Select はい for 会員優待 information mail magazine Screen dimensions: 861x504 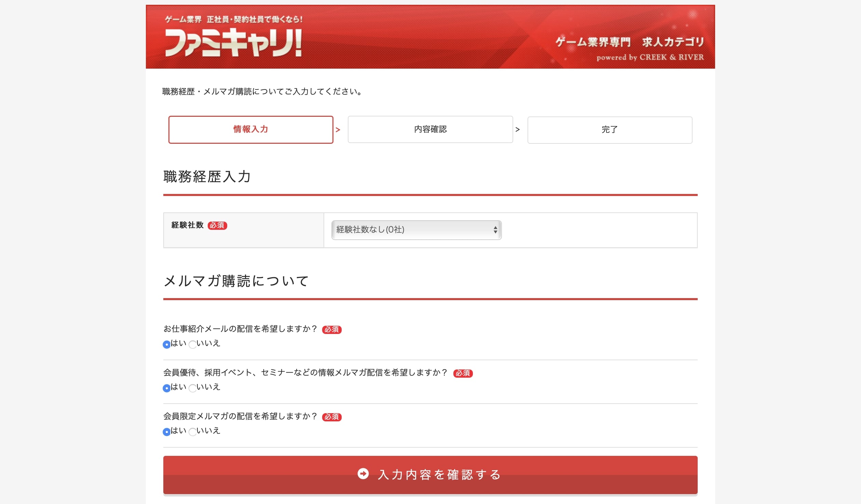166,388
